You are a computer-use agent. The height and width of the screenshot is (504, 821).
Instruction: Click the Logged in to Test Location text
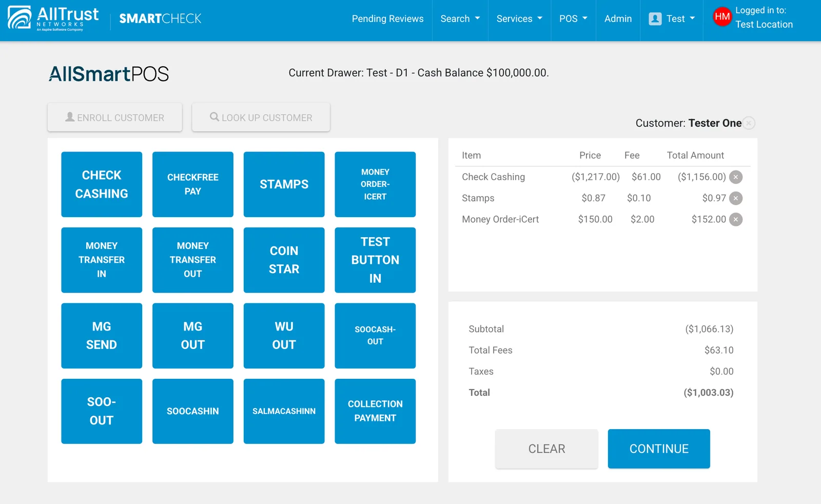click(x=764, y=17)
